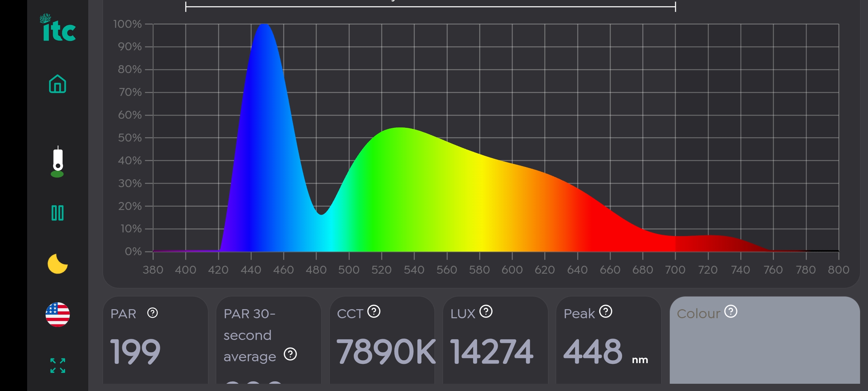Viewport: 868px width, 391px height.
Task: Select the PAR sensor device icon
Action: 58,161
